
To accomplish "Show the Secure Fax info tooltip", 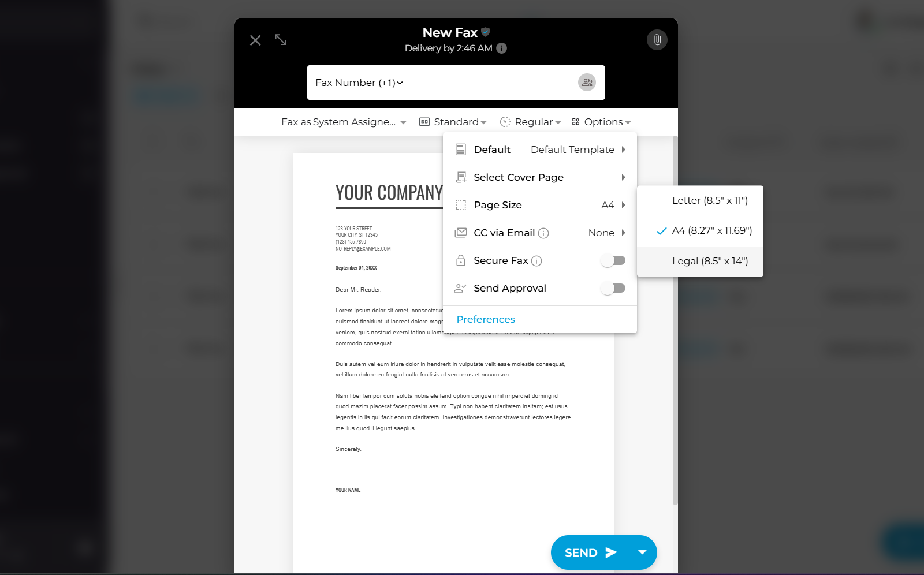I will coord(536,261).
